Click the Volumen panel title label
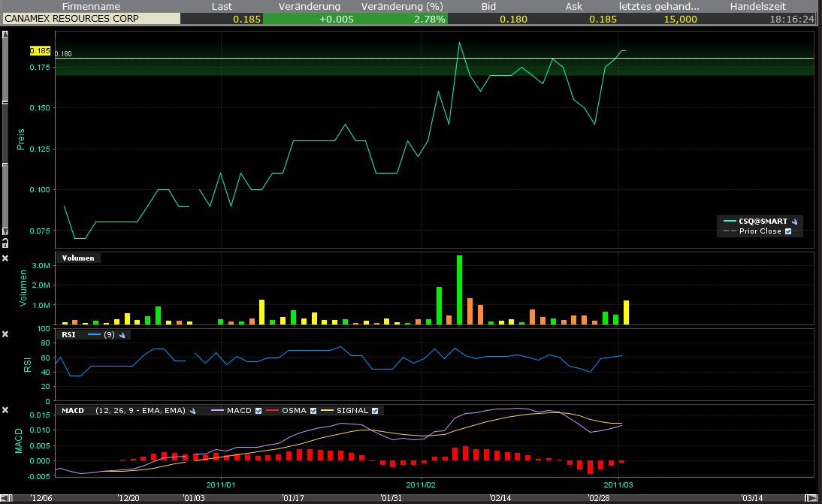This screenshot has height=504, width=822. point(78,258)
